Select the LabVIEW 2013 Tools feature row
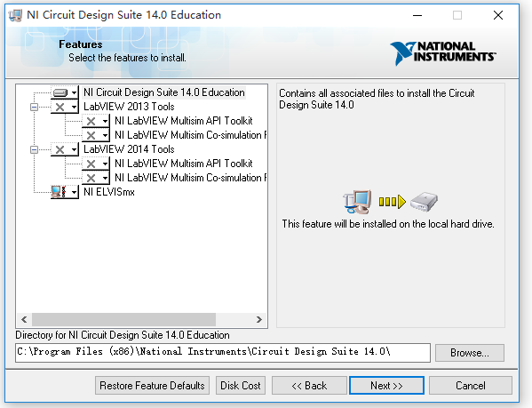The width and height of the screenshot is (532, 408). (129, 107)
